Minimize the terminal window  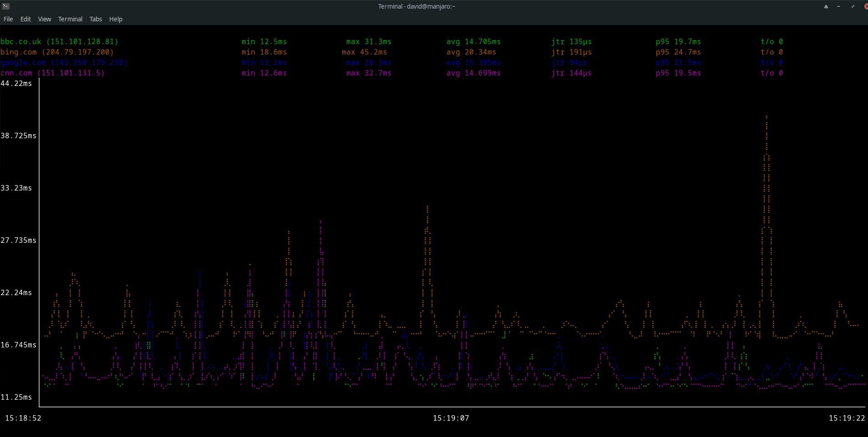point(838,6)
